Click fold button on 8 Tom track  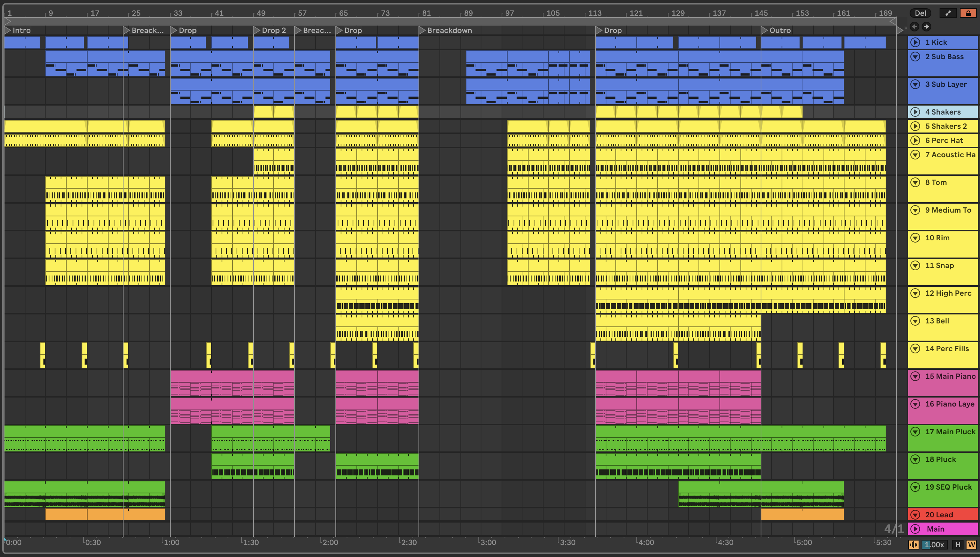pos(915,182)
